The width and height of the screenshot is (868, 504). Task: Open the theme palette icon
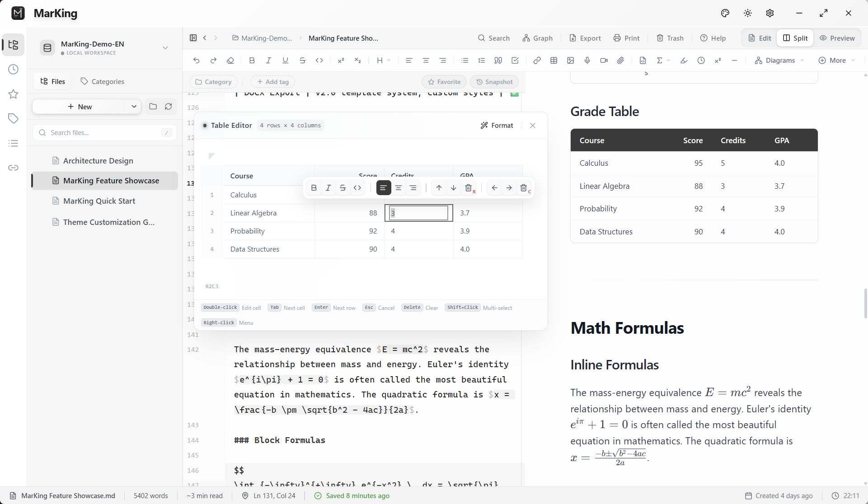[725, 13]
